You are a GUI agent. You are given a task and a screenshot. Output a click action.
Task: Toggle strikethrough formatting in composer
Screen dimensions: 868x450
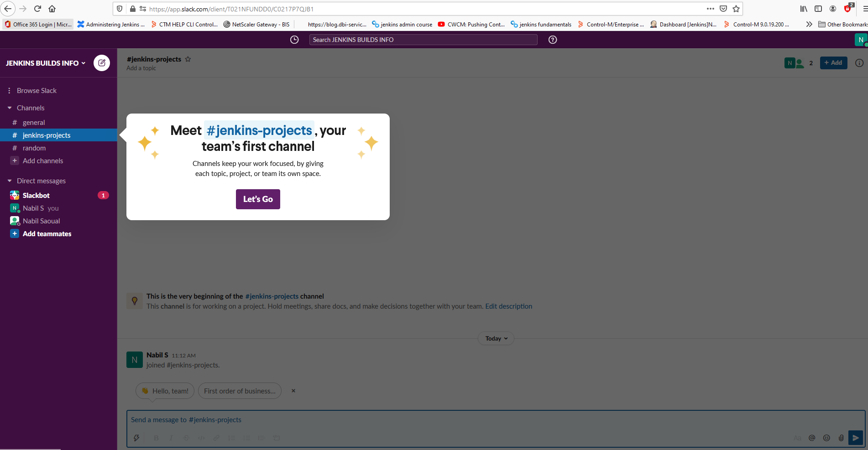pos(186,438)
